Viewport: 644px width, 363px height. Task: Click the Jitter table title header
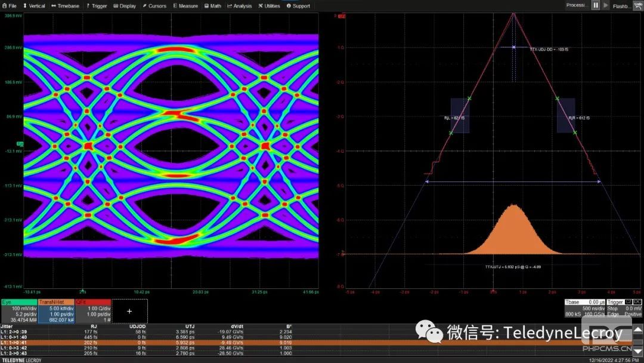(x=7, y=327)
